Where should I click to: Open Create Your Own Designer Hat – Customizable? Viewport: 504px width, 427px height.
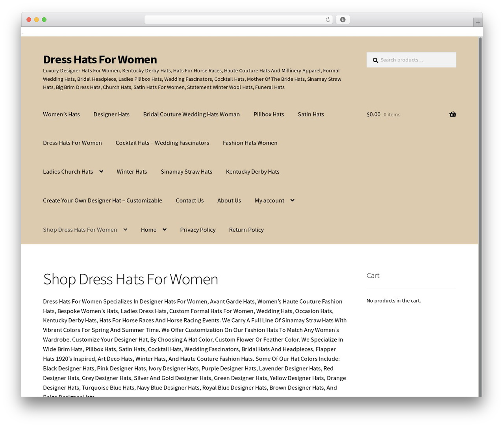click(102, 200)
